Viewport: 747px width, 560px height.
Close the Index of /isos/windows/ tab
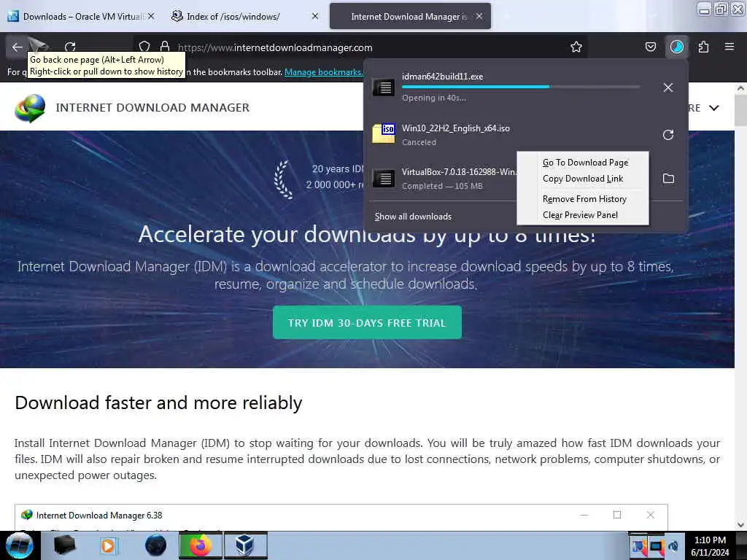click(315, 16)
